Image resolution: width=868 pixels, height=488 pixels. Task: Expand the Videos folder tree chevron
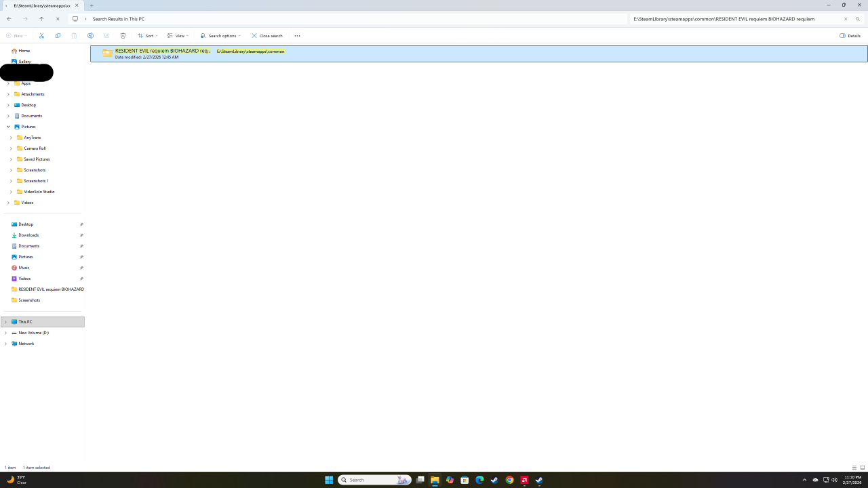click(8, 203)
